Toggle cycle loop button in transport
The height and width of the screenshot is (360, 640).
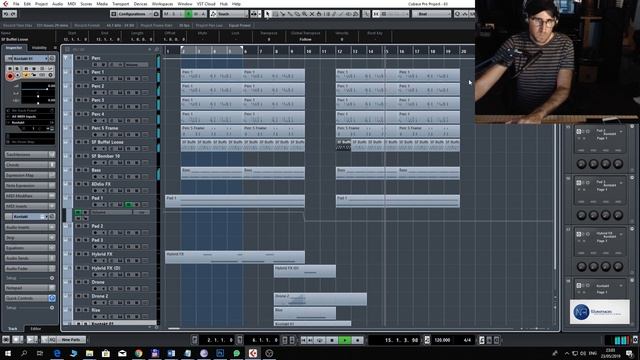pos(320,340)
